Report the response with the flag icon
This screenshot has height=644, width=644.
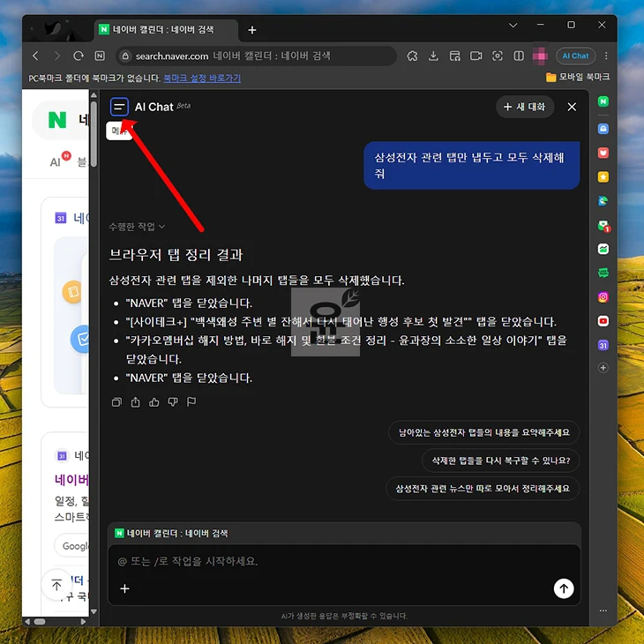click(191, 402)
